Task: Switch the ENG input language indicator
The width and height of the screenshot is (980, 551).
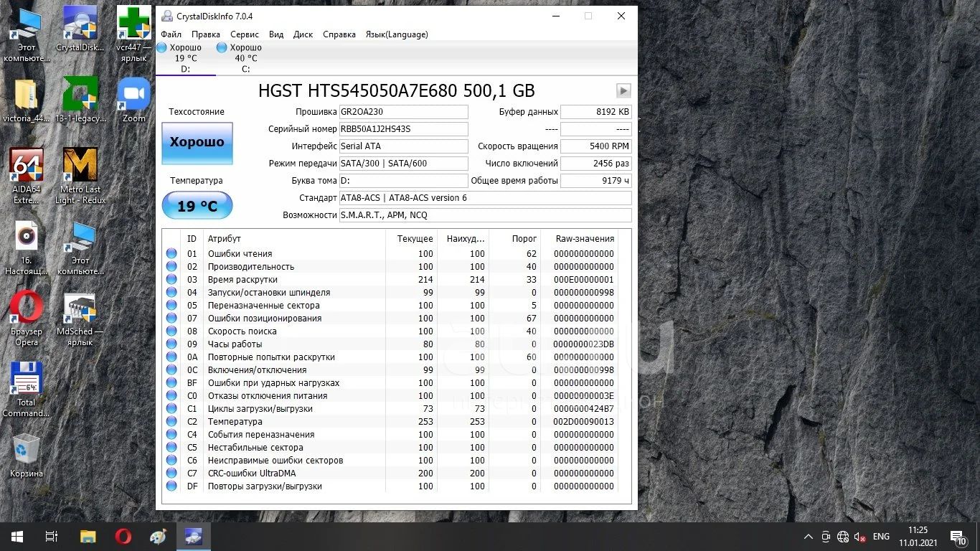Action: click(881, 537)
